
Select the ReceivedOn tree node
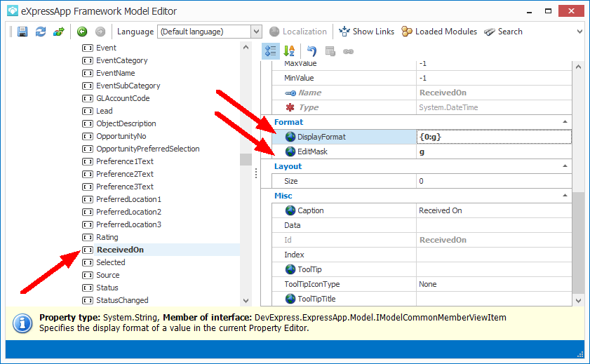pyautogui.click(x=121, y=250)
